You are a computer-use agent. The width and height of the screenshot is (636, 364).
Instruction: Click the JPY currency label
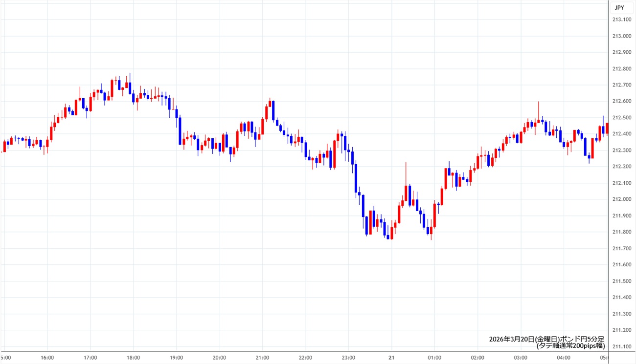click(x=619, y=7)
